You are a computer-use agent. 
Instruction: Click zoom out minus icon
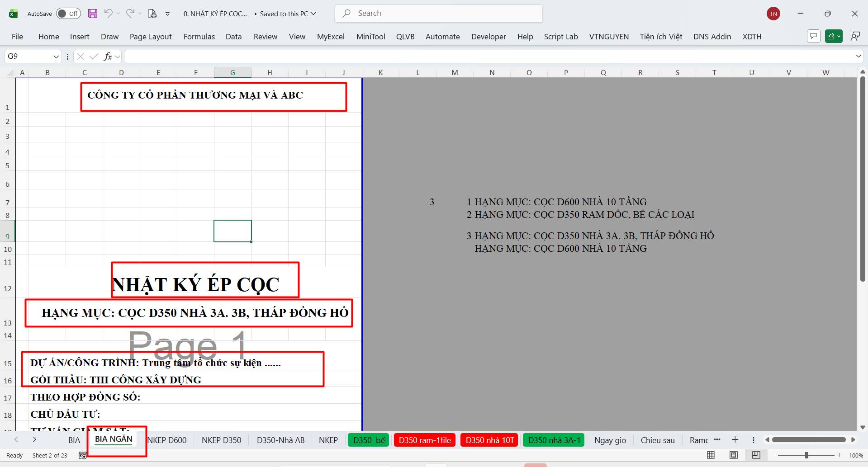(773, 455)
